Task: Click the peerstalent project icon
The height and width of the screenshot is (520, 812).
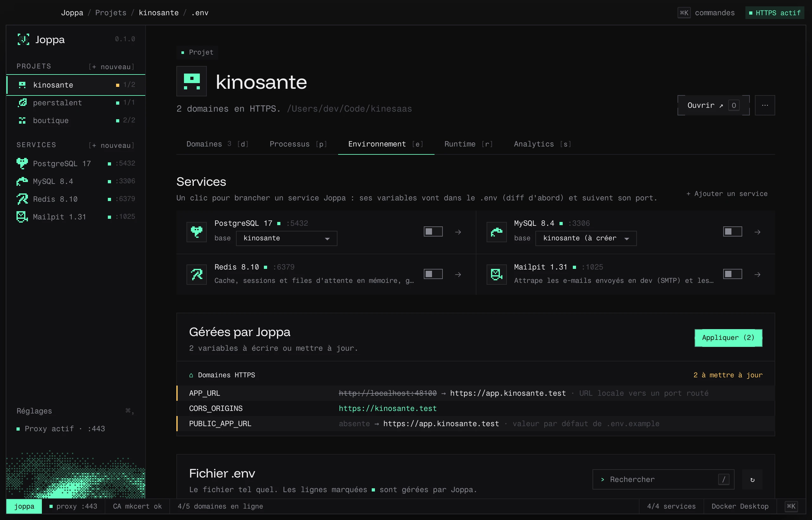Action: [x=22, y=103]
